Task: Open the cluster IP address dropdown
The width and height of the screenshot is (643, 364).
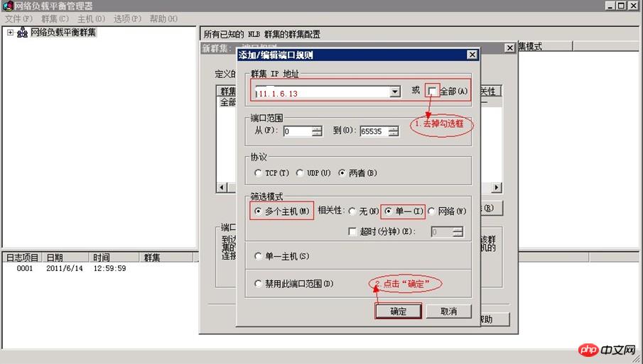Action: [395, 92]
